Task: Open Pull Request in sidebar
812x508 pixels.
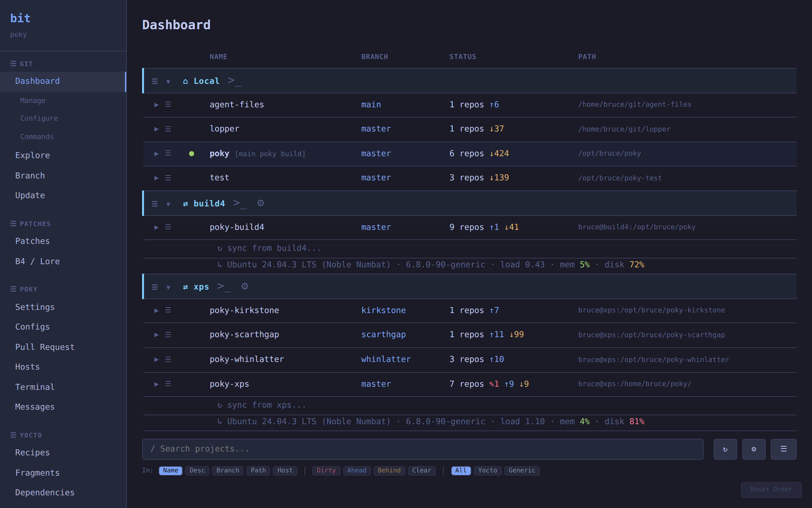Action: pyautogui.click(x=45, y=347)
